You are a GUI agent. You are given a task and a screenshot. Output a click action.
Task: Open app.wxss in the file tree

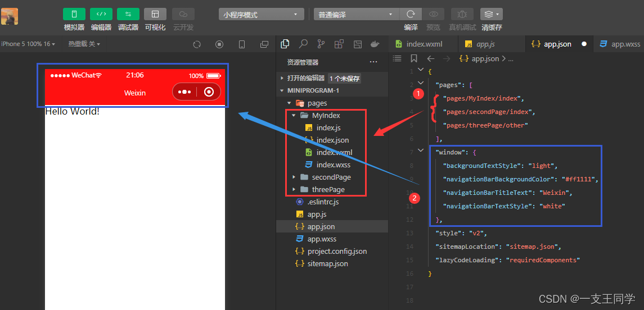(x=332, y=239)
